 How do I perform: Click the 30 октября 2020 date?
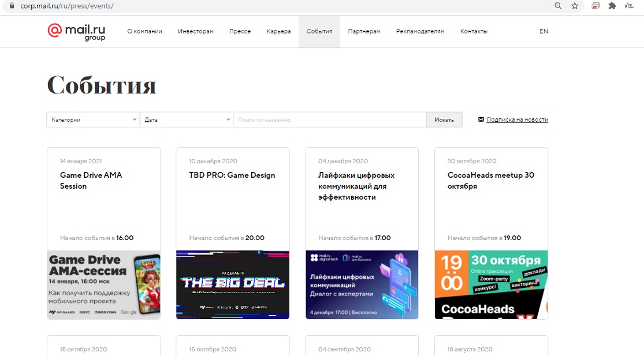coord(472,161)
